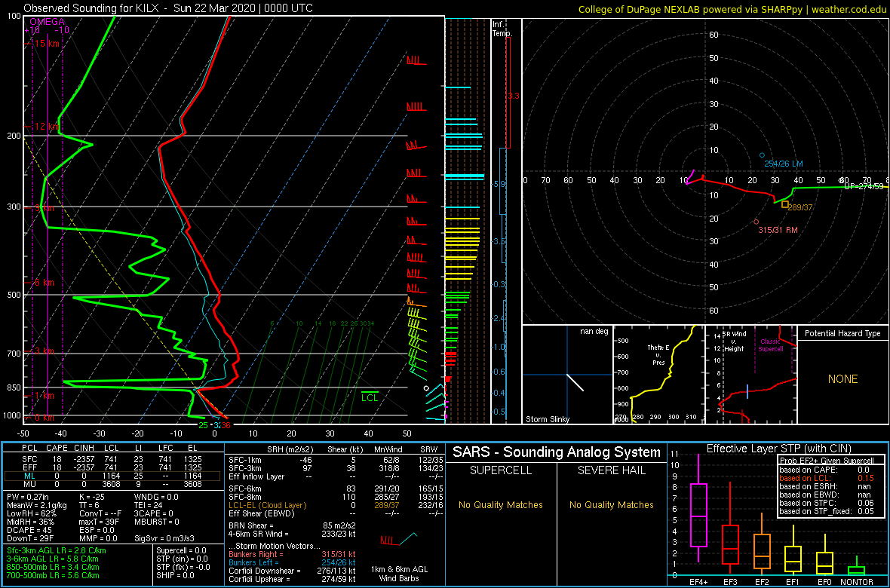Click the 'Classic Supercell' label
This screenshot has width=890, height=588.
point(771,345)
